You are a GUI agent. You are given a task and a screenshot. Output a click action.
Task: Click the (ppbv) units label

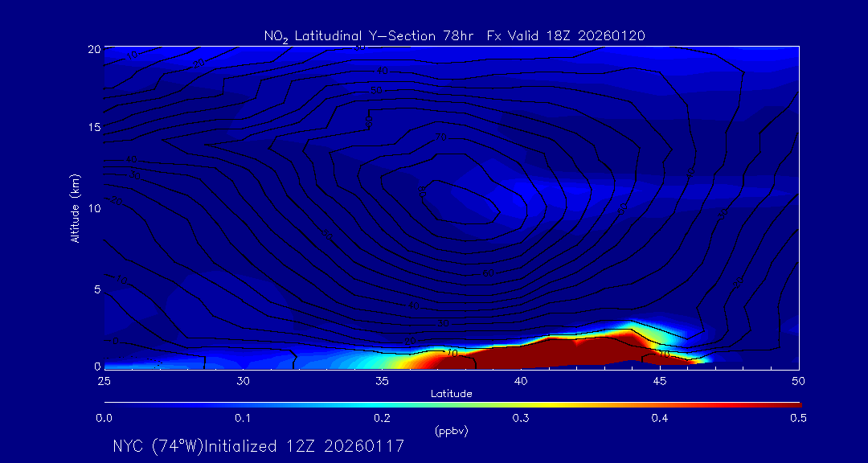click(x=452, y=431)
